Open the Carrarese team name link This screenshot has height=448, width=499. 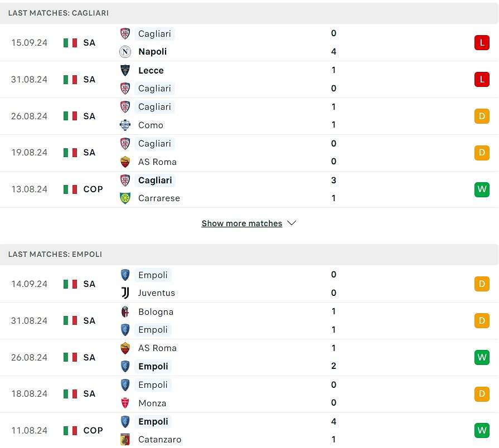tap(159, 198)
